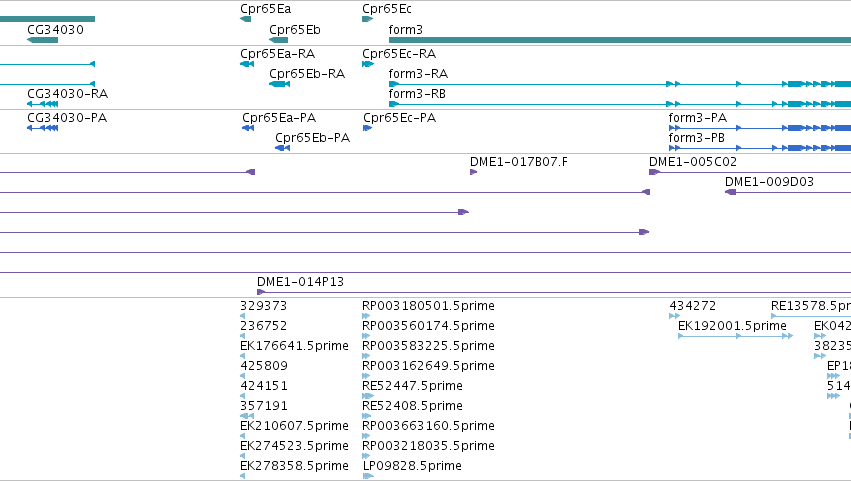Click the RP003583225.5prime label
851x481 pixels.
(x=428, y=346)
